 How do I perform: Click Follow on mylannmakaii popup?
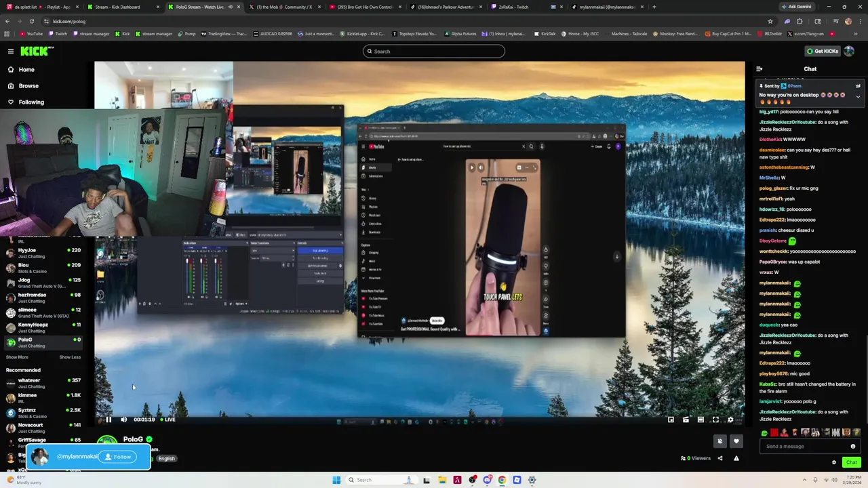[x=118, y=457]
